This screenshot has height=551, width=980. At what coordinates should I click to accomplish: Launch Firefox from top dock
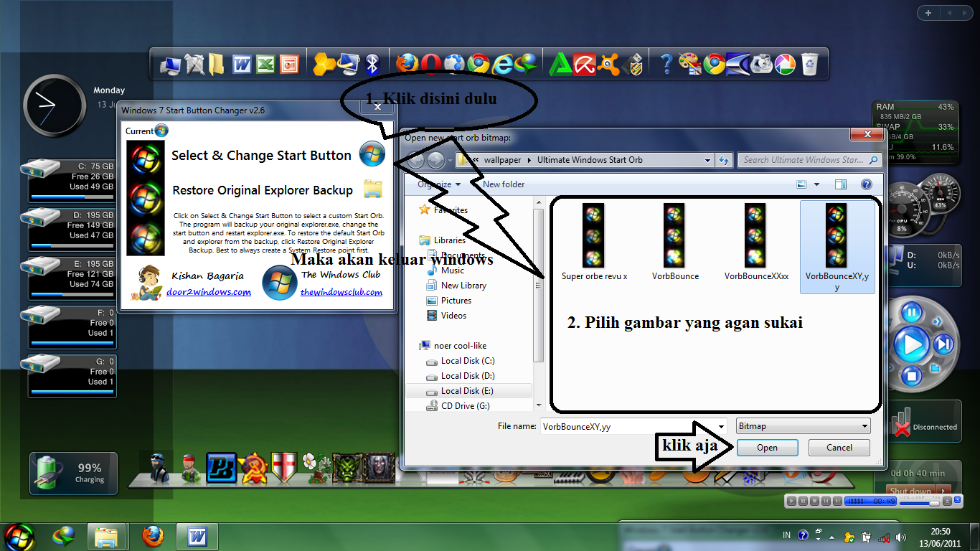(407, 65)
